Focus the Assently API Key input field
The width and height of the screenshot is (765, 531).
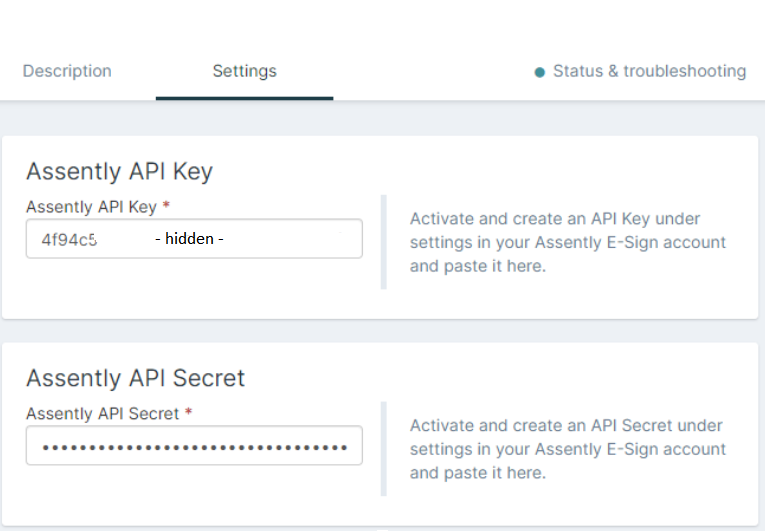coord(194,239)
